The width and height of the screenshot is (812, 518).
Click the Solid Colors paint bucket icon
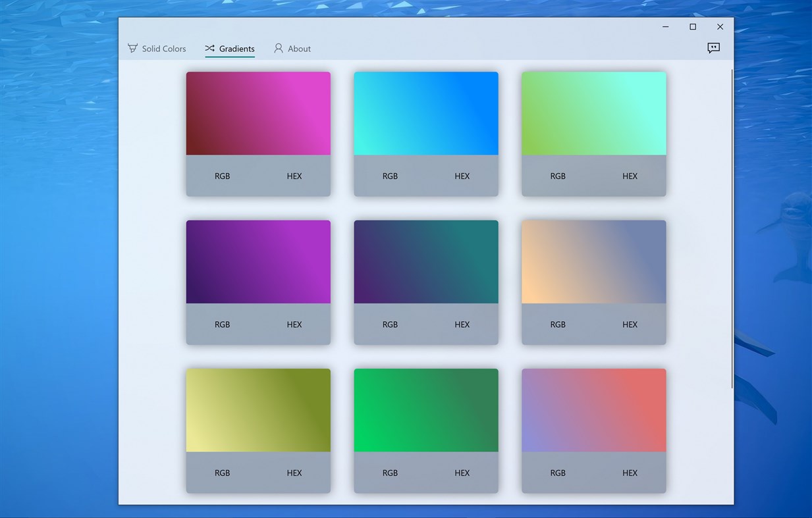(132, 48)
